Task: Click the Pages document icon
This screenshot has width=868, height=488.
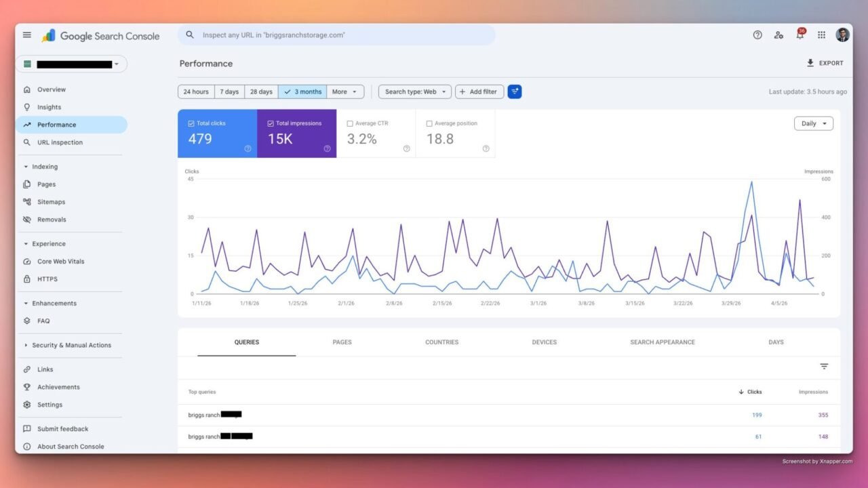Action: 27,184
